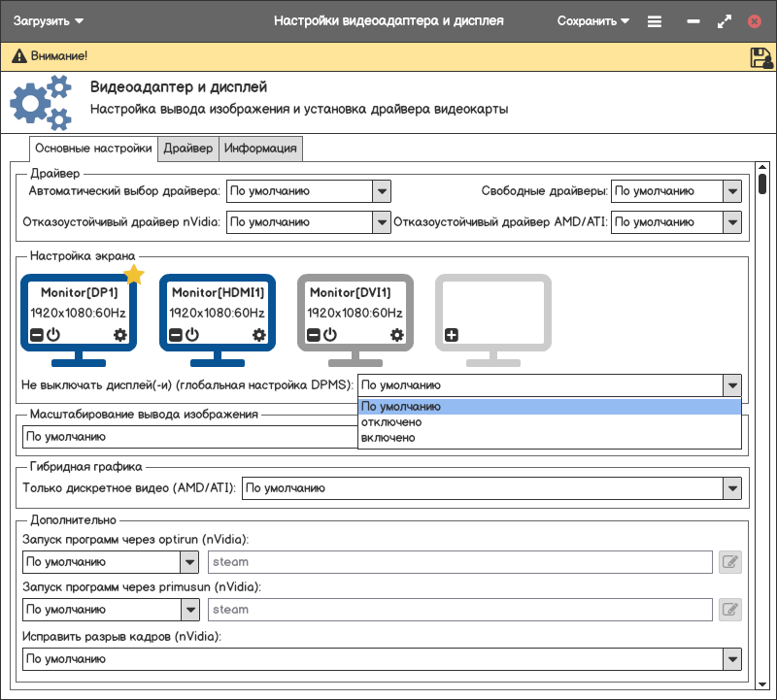
Task: Open gear settings of Monitor[HDMI1]
Action: (x=259, y=335)
